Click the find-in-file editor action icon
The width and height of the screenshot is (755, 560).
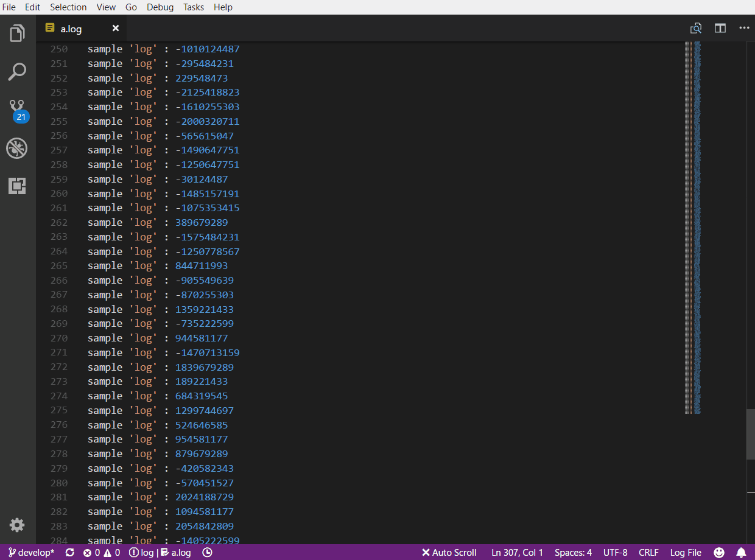coord(696,28)
